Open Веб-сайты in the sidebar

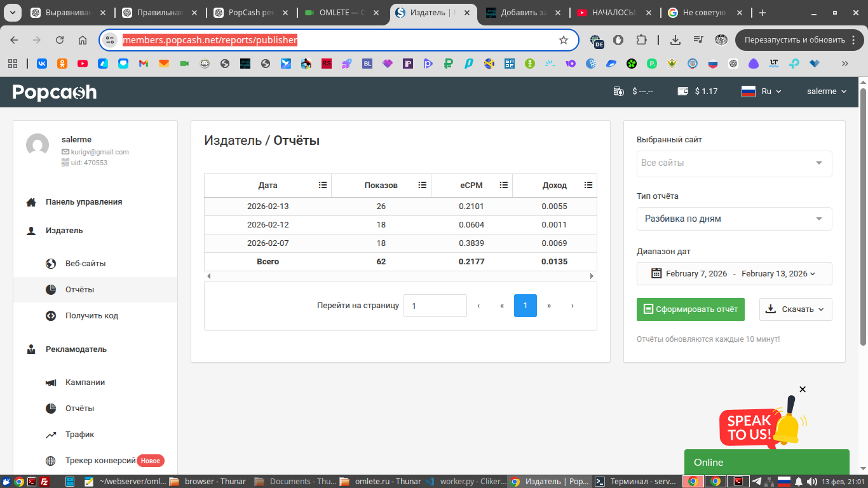click(85, 263)
